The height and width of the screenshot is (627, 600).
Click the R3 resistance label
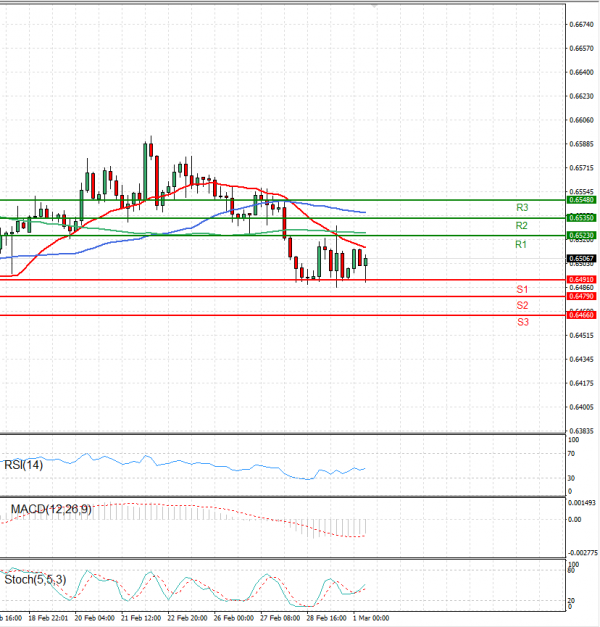pyautogui.click(x=522, y=208)
